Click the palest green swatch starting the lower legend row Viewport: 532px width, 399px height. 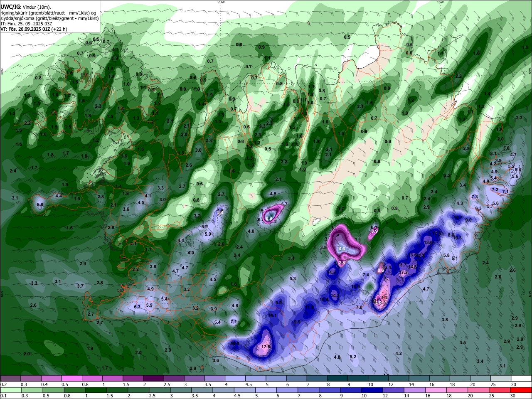tap(11, 390)
